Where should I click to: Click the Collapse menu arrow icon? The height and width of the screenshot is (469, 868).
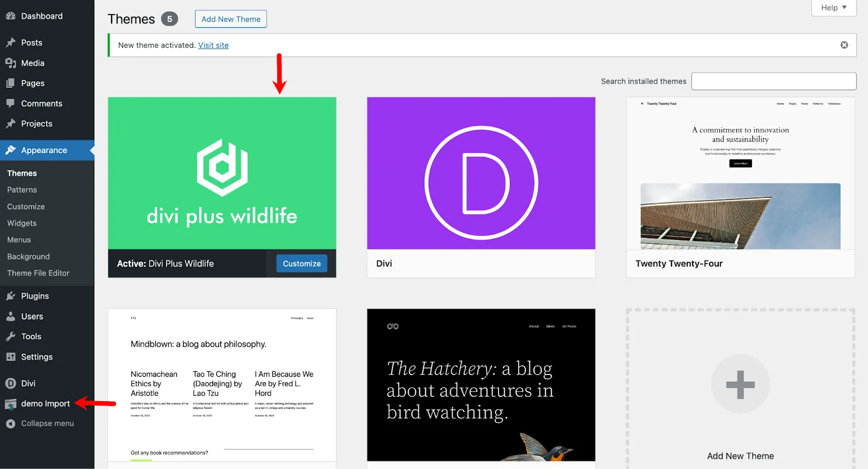point(11,423)
